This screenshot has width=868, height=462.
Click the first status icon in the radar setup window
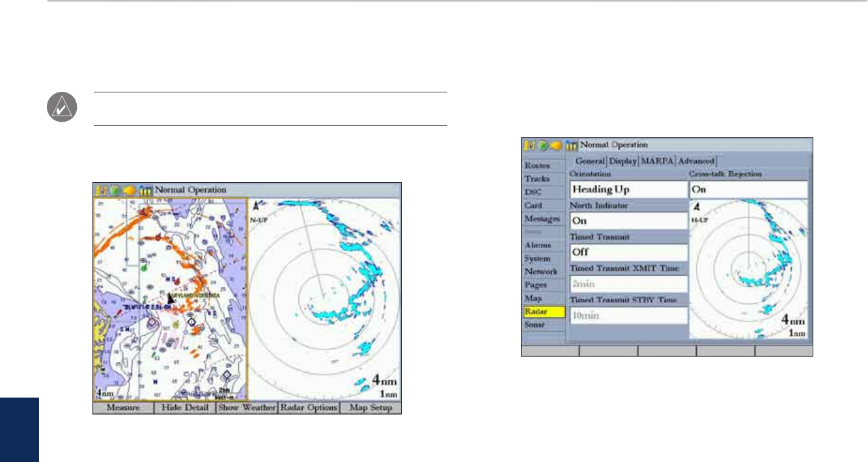click(530, 144)
